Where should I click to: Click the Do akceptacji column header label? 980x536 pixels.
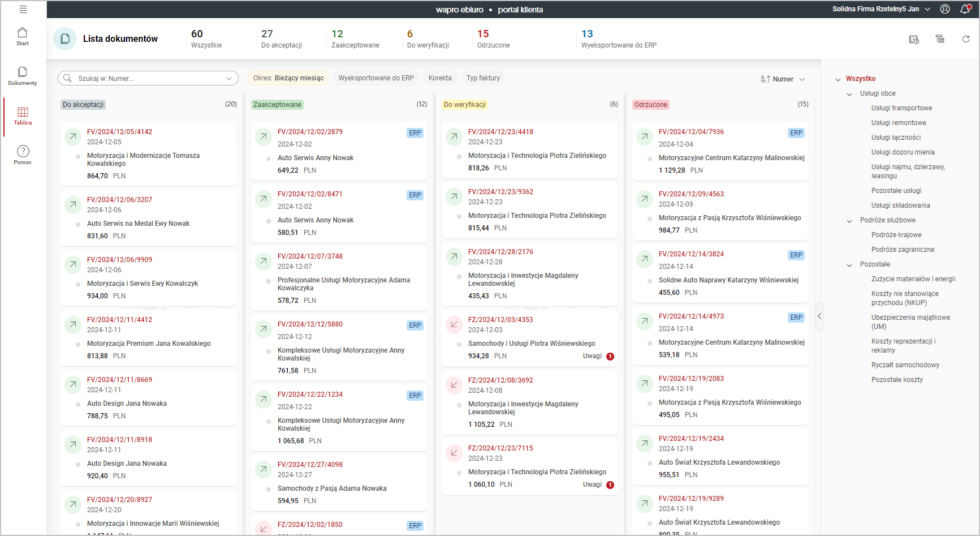coord(83,105)
